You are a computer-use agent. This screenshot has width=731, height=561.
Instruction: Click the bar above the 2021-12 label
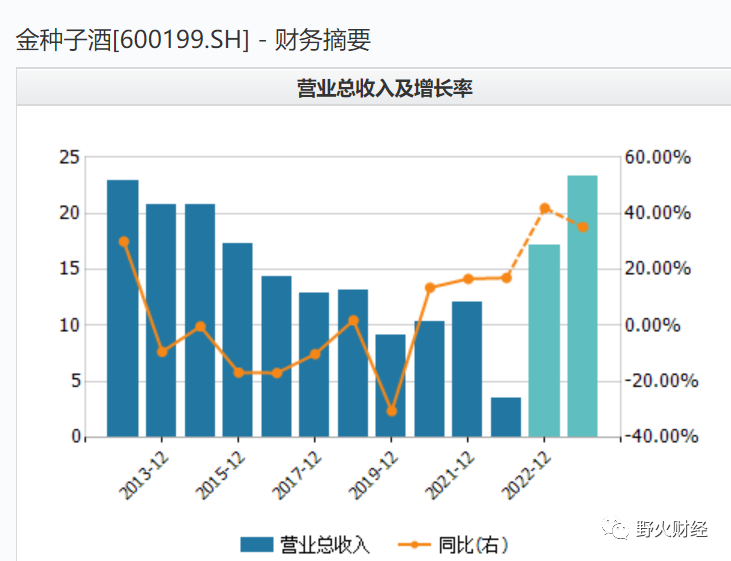(467, 369)
